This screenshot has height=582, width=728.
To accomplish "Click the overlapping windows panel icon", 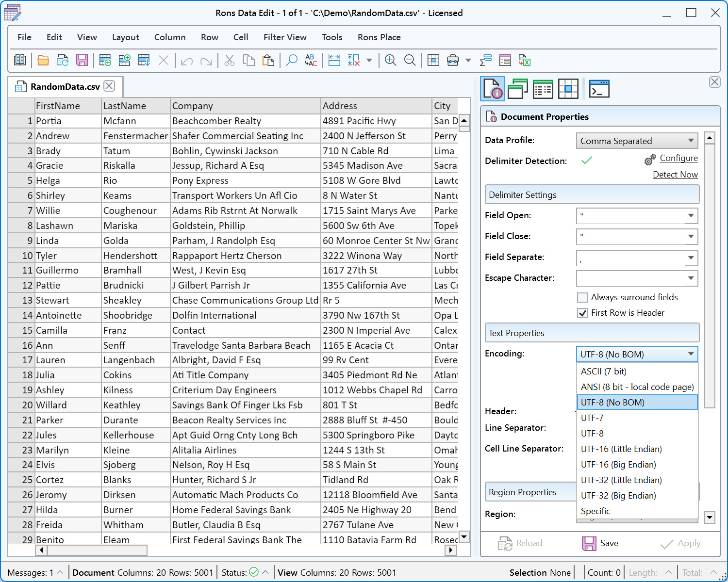I will (x=518, y=89).
